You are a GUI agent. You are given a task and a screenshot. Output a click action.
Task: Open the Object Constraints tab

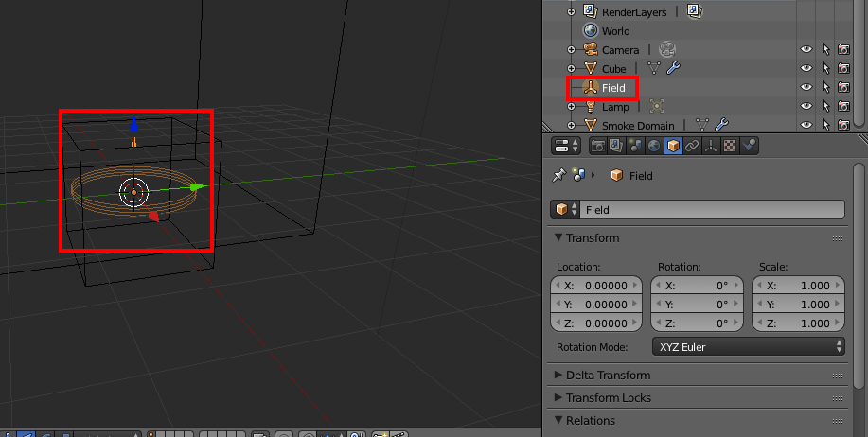coord(692,146)
